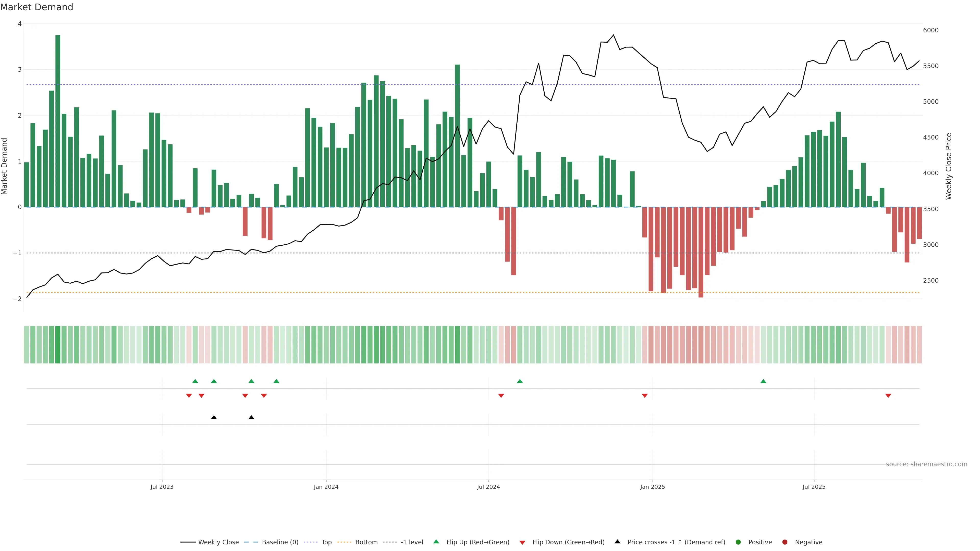The height and width of the screenshot is (551, 980).
Task: Click Flip Down red triangle legend icon
Action: (x=522, y=543)
